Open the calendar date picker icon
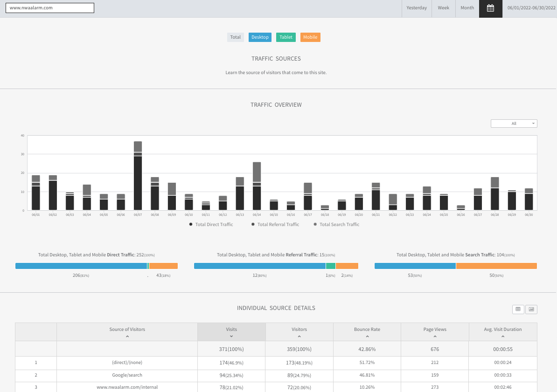Viewport: 557px width, 392px height. (490, 8)
